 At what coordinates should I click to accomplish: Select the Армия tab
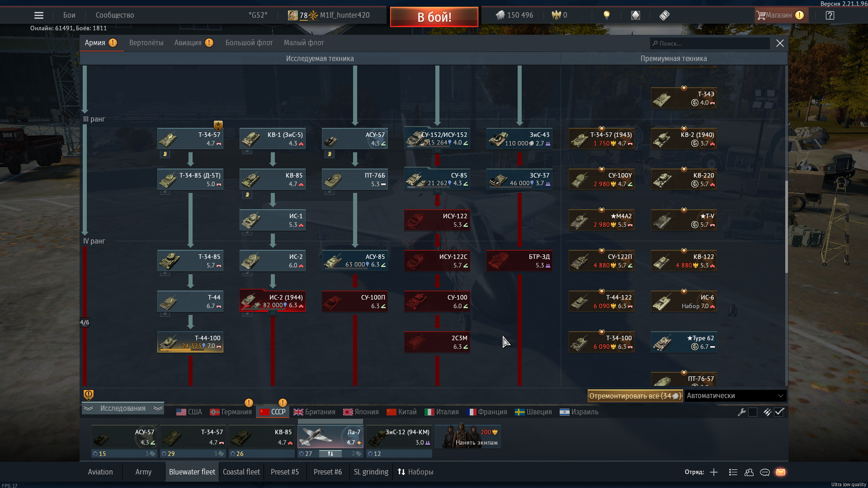tap(101, 43)
